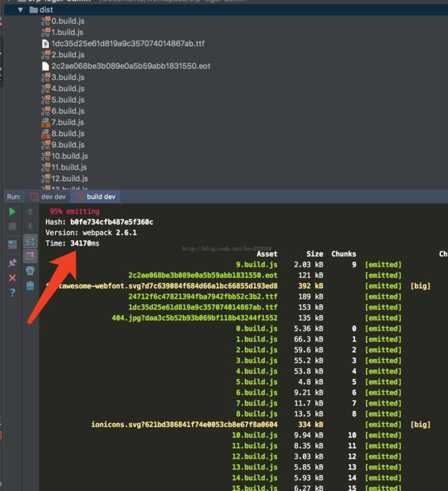Switch to the dev dev tab
This screenshot has height=491, width=448.
(48, 197)
